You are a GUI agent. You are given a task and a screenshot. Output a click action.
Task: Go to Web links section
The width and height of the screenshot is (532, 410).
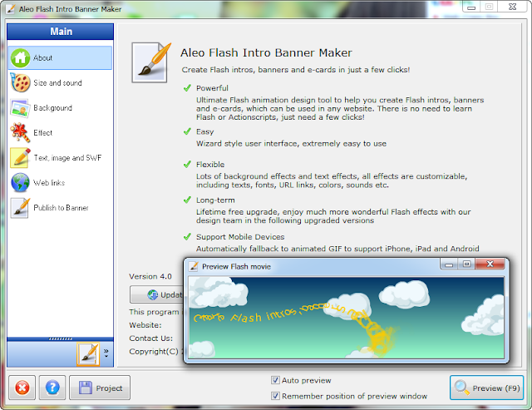[x=60, y=183]
